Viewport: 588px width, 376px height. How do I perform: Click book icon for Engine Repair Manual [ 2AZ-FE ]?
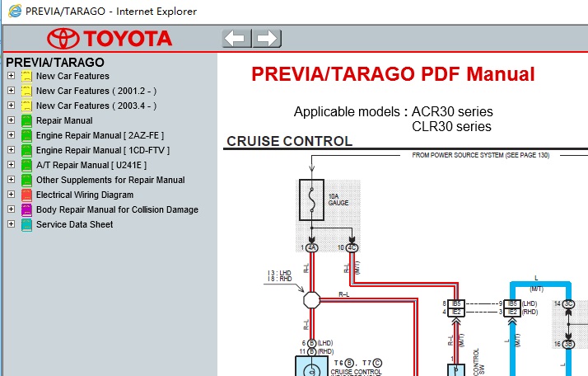point(26,135)
